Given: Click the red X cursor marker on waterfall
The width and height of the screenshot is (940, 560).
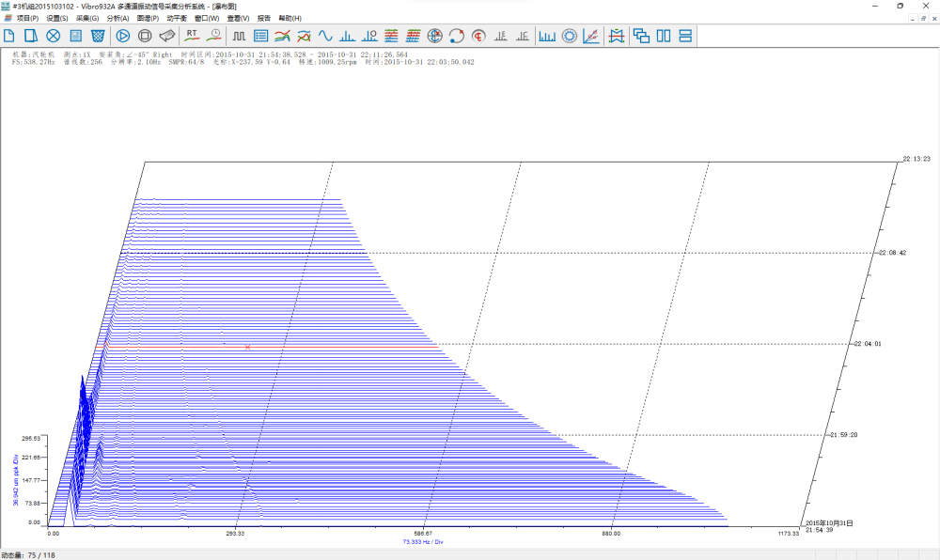Looking at the screenshot, I should pyautogui.click(x=247, y=348).
